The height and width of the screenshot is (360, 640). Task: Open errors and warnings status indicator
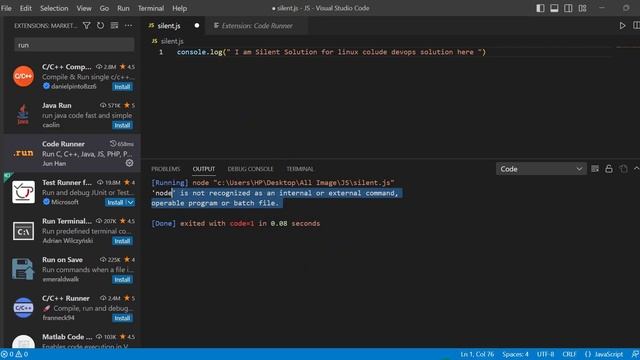(x=14, y=354)
